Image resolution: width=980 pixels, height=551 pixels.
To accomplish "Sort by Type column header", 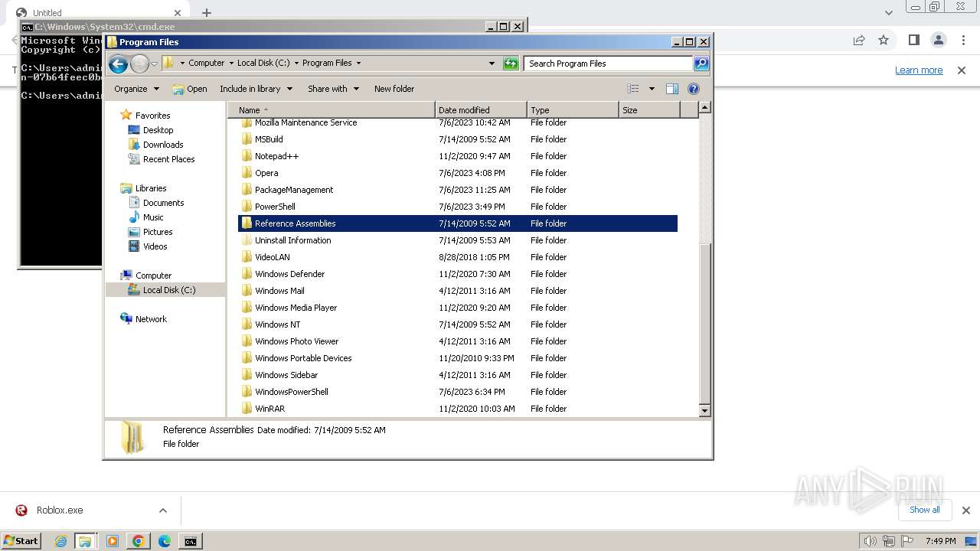I will tap(573, 110).
